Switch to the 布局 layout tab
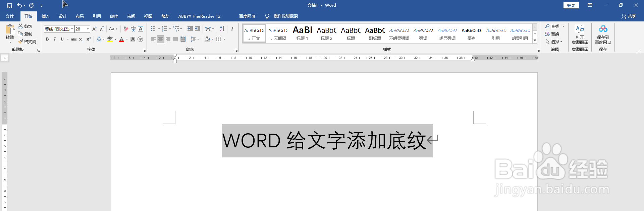Image resolution: width=644 pixels, height=211 pixels. pos(79,16)
